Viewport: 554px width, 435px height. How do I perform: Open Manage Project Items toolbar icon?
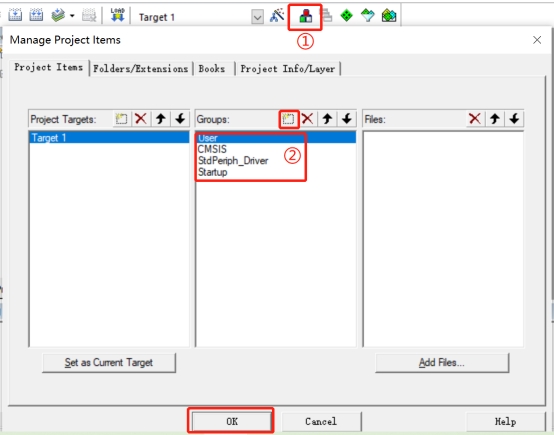[306, 16]
